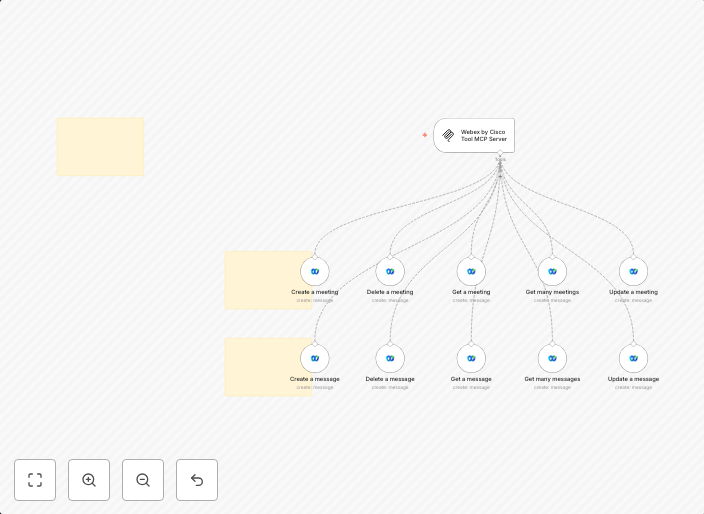Viewport: 704px width, 514px height.
Task: Select the Create a message node
Action: tap(315, 358)
